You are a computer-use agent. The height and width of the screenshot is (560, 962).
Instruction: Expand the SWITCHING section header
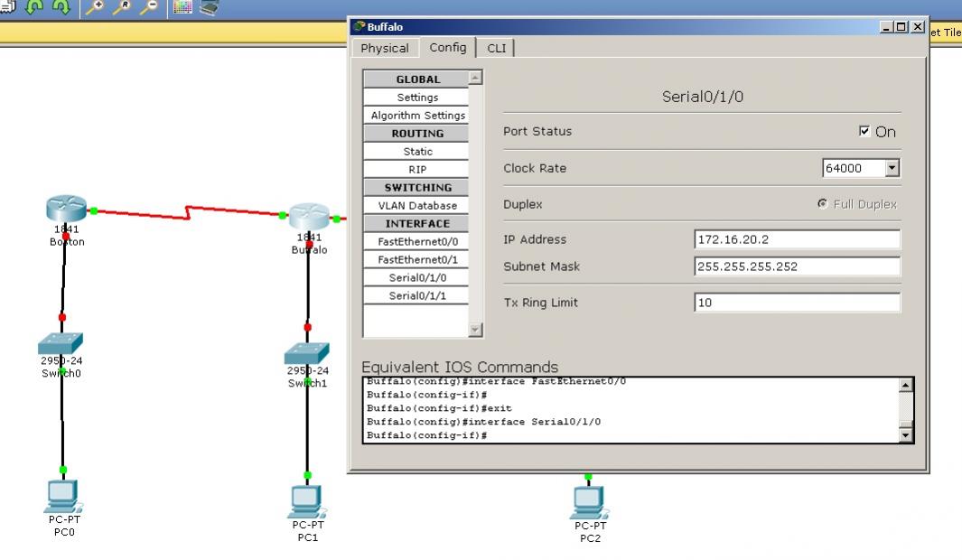416,187
